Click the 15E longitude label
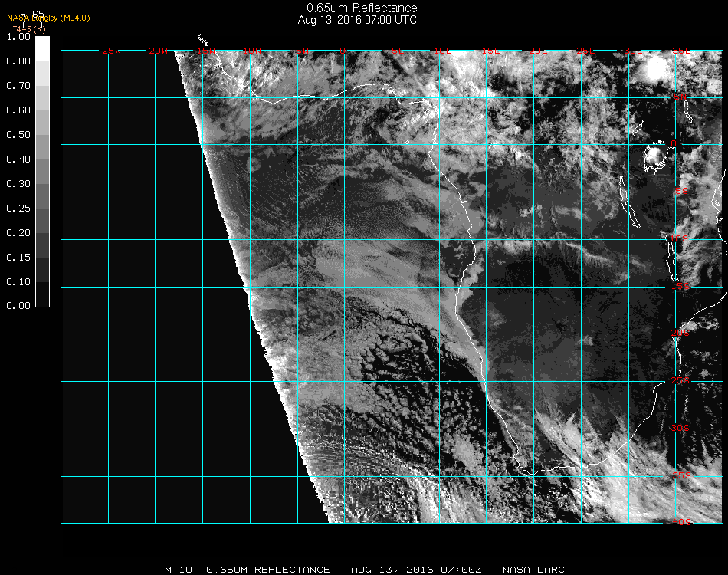Viewport: 728px width, 575px height. pos(490,51)
